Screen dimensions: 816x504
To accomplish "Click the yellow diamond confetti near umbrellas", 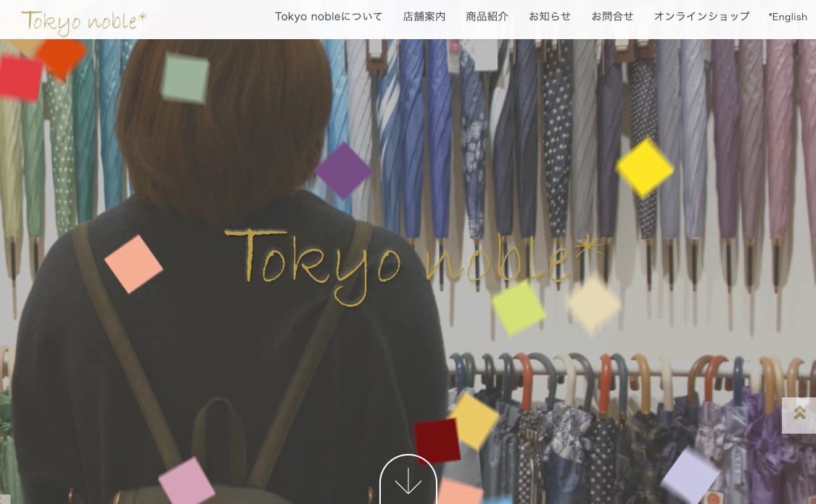I will [x=643, y=168].
